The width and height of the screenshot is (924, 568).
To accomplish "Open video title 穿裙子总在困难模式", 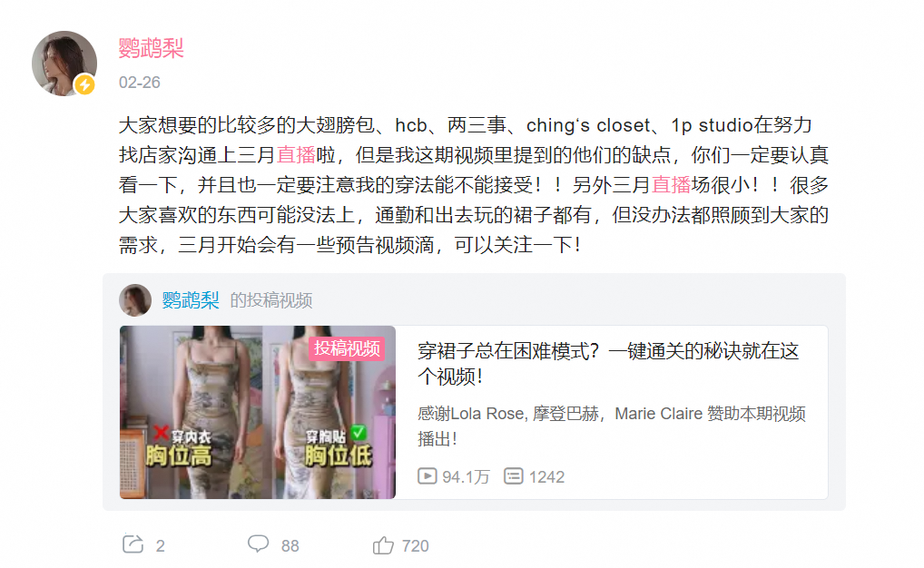I will (608, 364).
